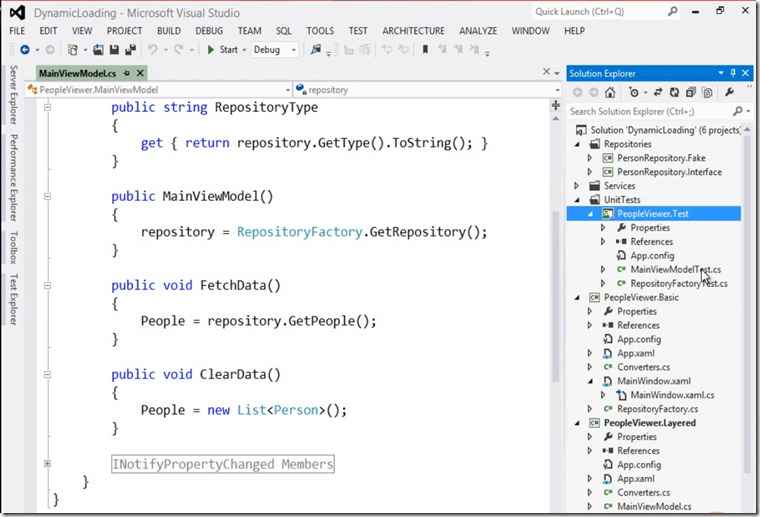Open the Solution Explorer window options arrow
This screenshot has height=517, width=760.
tap(721, 73)
